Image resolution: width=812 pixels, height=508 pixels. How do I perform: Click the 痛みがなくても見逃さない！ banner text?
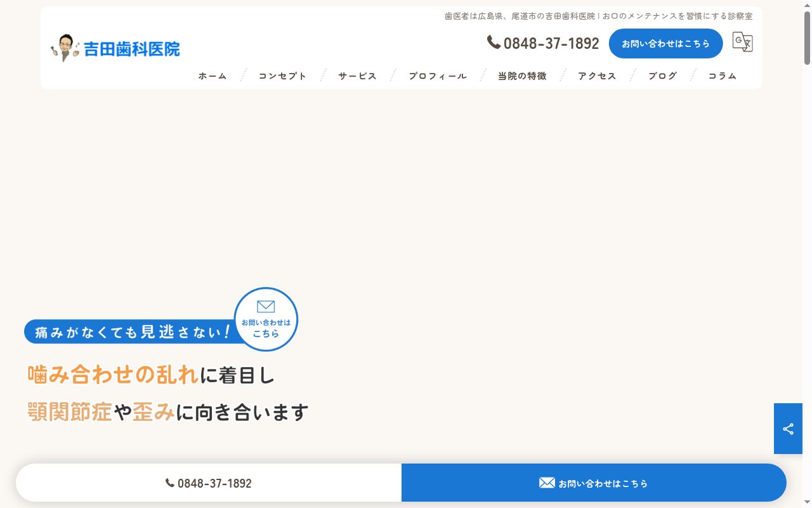click(x=132, y=331)
